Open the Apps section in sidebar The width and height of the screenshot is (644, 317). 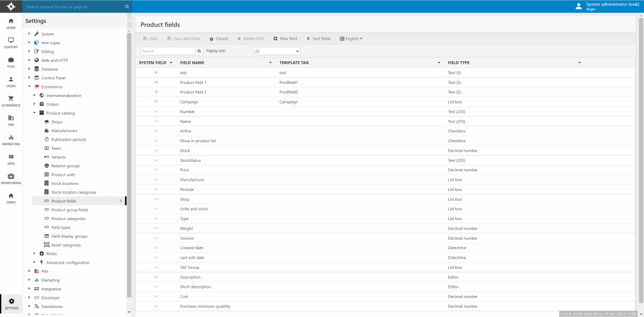(11, 159)
